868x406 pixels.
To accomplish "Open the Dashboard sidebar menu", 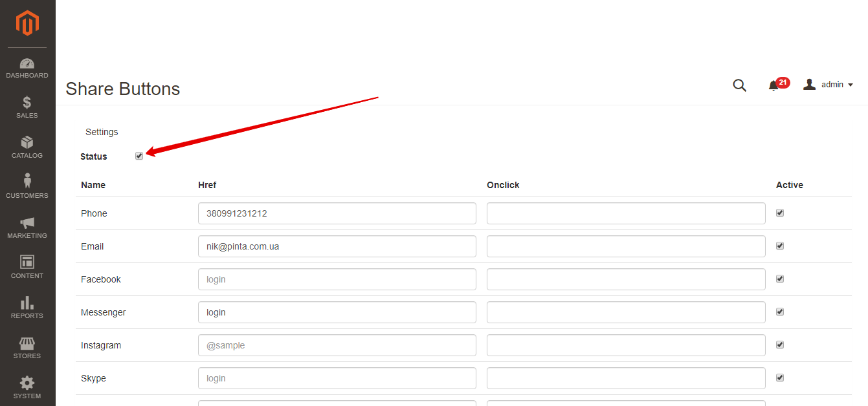I will [27, 69].
